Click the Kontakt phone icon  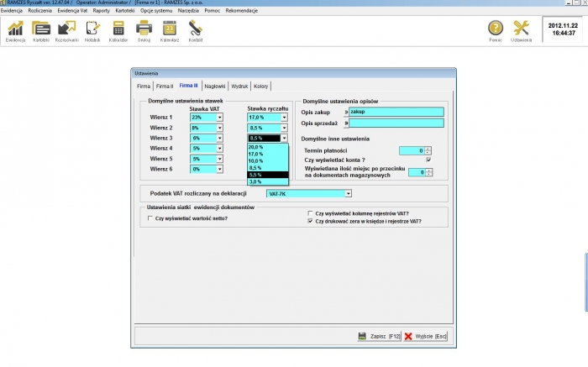pyautogui.click(x=196, y=31)
